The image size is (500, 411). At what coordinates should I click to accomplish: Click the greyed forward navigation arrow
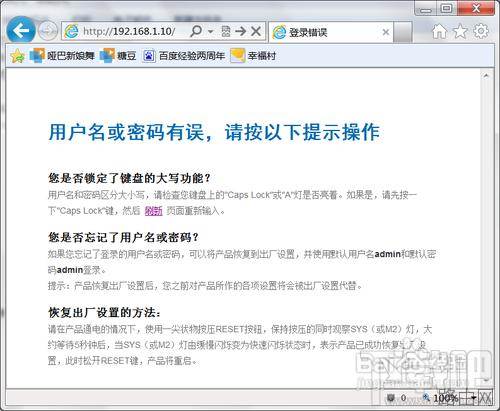[x=48, y=31]
